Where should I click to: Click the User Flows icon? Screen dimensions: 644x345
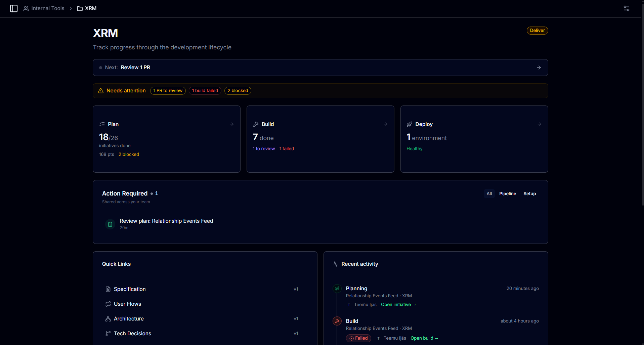[x=108, y=304]
